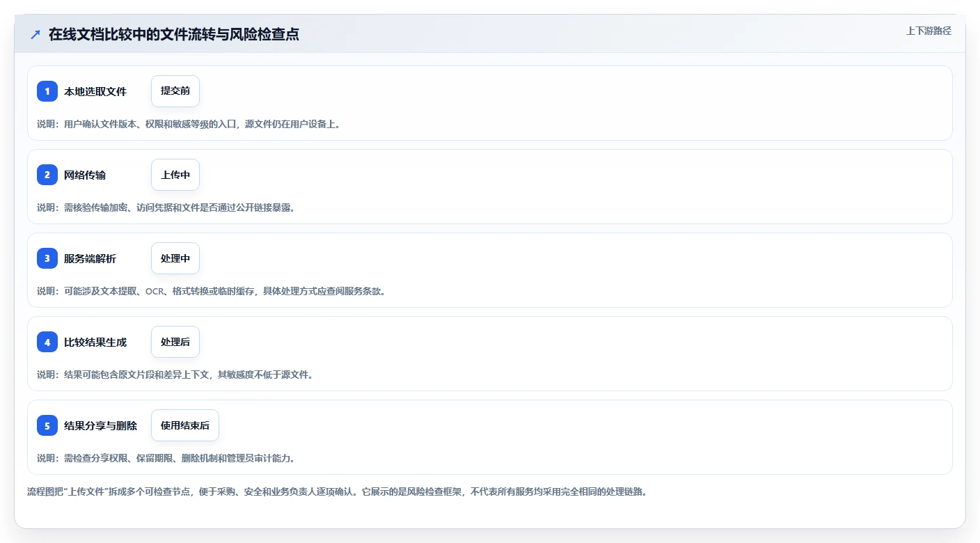Viewport: 980px width, 543px height.
Task: Click the arrow icon beside the title
Action: (x=35, y=34)
